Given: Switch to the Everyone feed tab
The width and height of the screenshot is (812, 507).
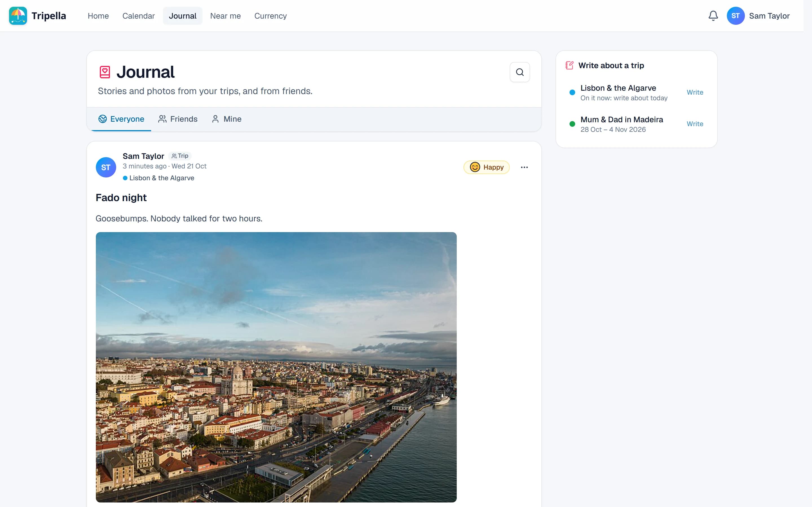Looking at the screenshot, I should point(121,119).
